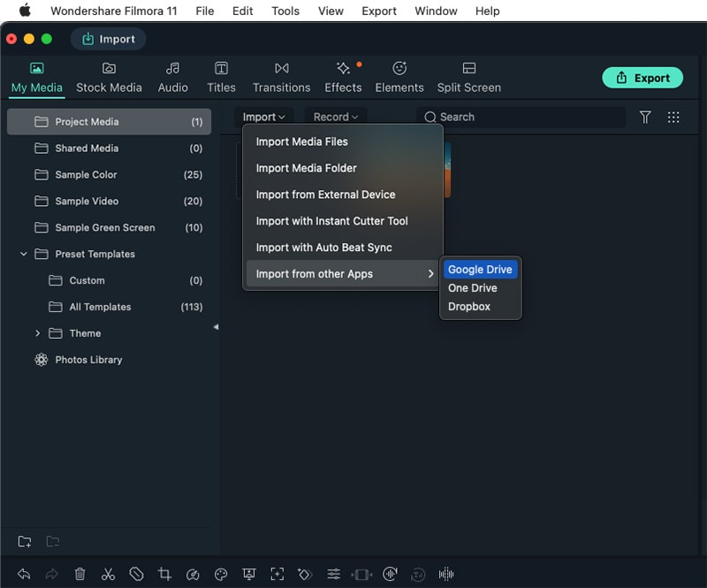Click the Search media field
The width and height of the screenshot is (707, 588).
point(521,117)
